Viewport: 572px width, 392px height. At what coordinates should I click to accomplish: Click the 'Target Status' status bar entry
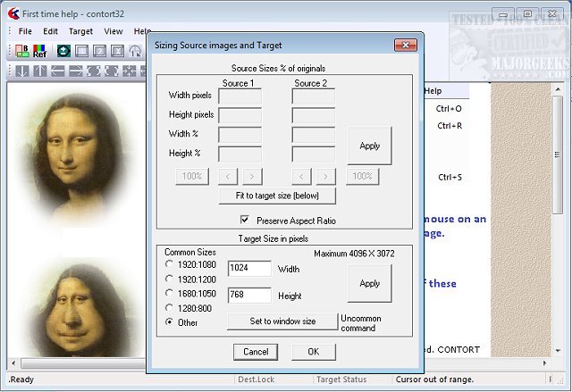(x=341, y=379)
